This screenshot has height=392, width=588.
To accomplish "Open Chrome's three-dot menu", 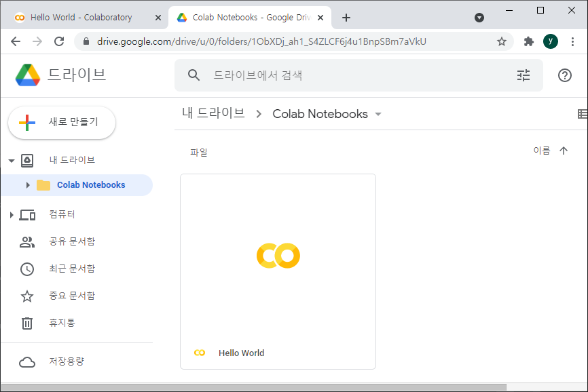I will tap(572, 41).
